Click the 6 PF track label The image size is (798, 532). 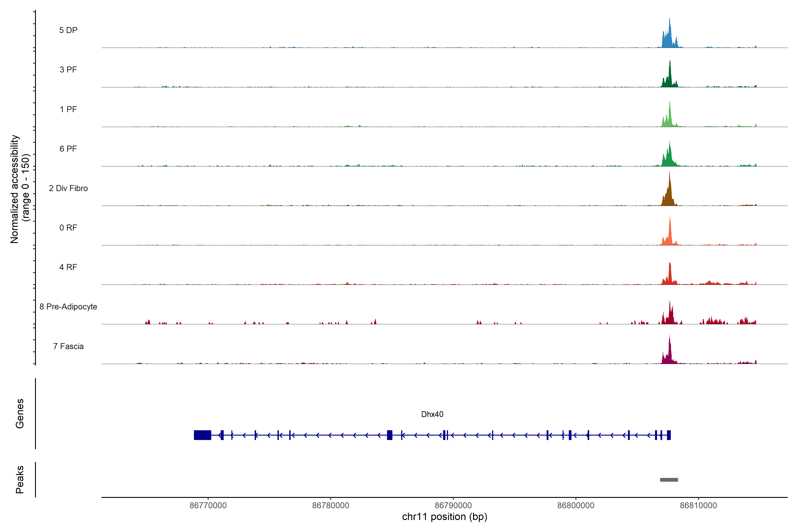(68, 149)
